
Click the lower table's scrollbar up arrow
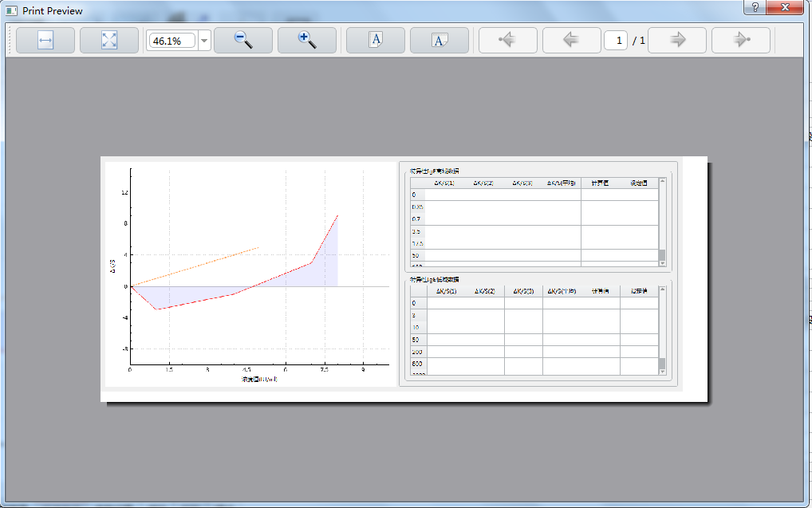662,289
